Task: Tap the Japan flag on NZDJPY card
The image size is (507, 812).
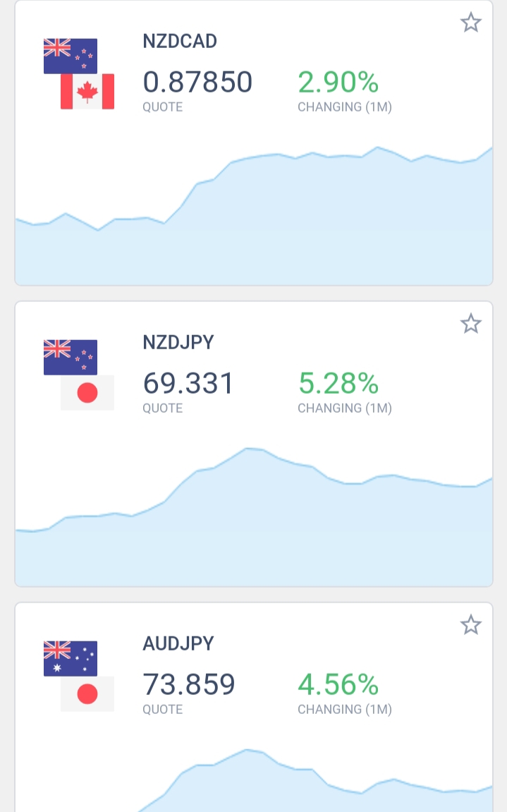Action: point(87,393)
